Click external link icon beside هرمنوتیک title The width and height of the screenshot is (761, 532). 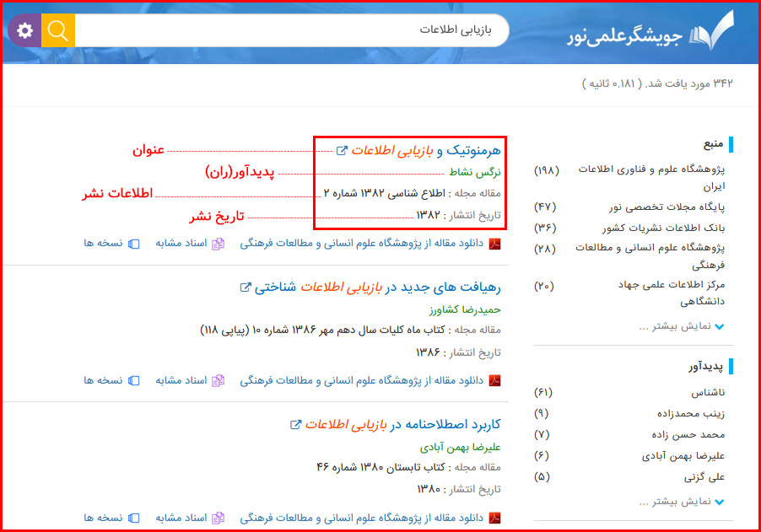tap(342, 151)
